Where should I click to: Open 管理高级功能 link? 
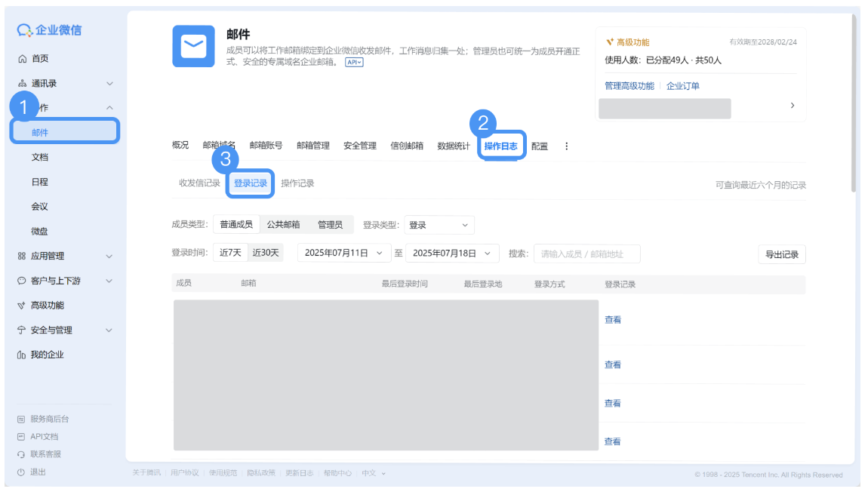pos(629,86)
